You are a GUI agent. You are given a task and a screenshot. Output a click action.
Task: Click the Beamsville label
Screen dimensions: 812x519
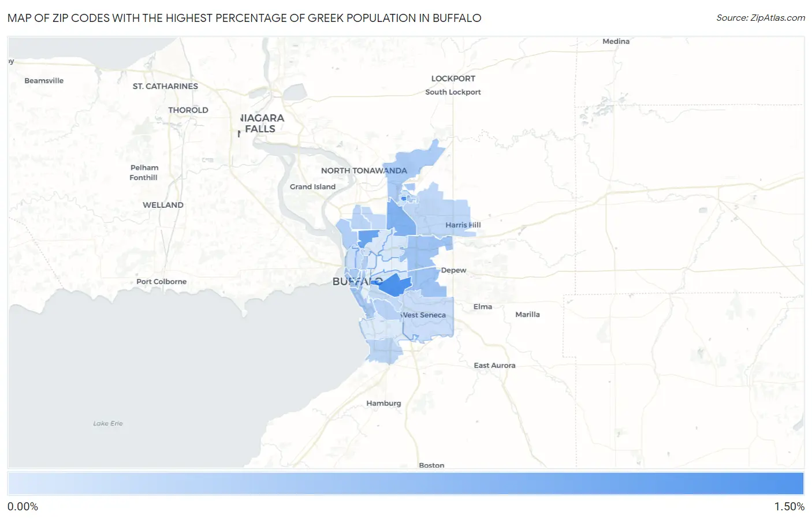44,81
